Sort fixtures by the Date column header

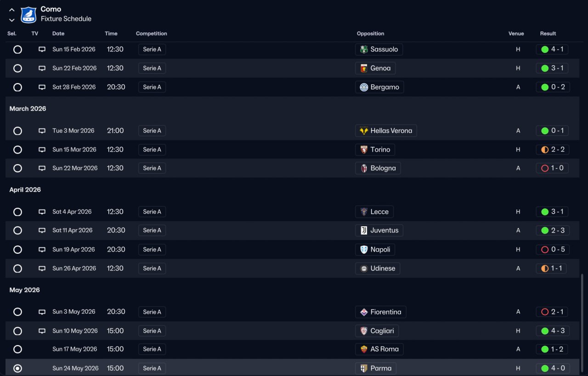[58, 34]
